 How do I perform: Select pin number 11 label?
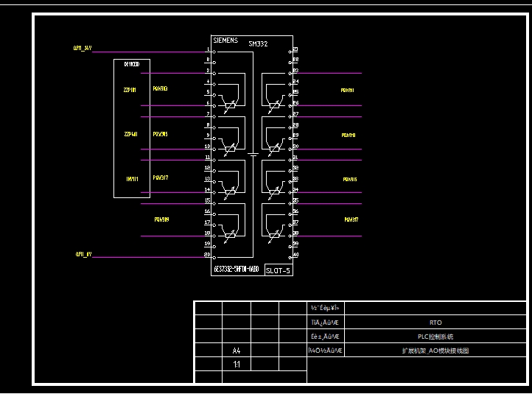click(207, 158)
